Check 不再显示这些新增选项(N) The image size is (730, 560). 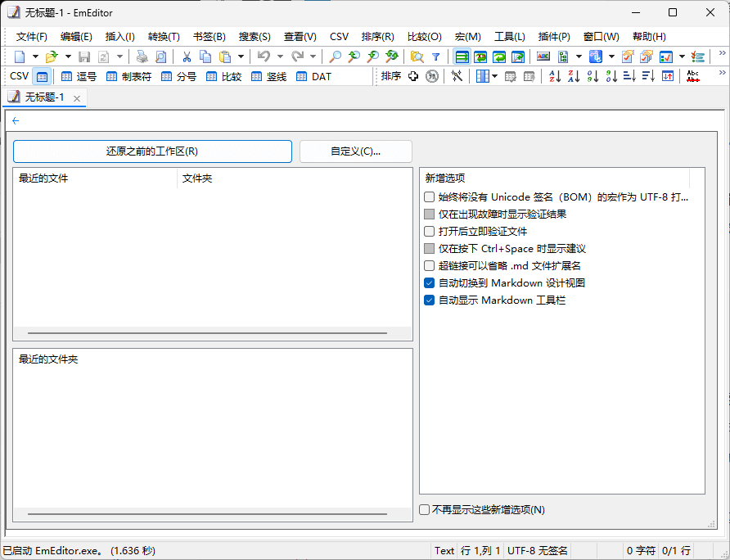point(424,509)
